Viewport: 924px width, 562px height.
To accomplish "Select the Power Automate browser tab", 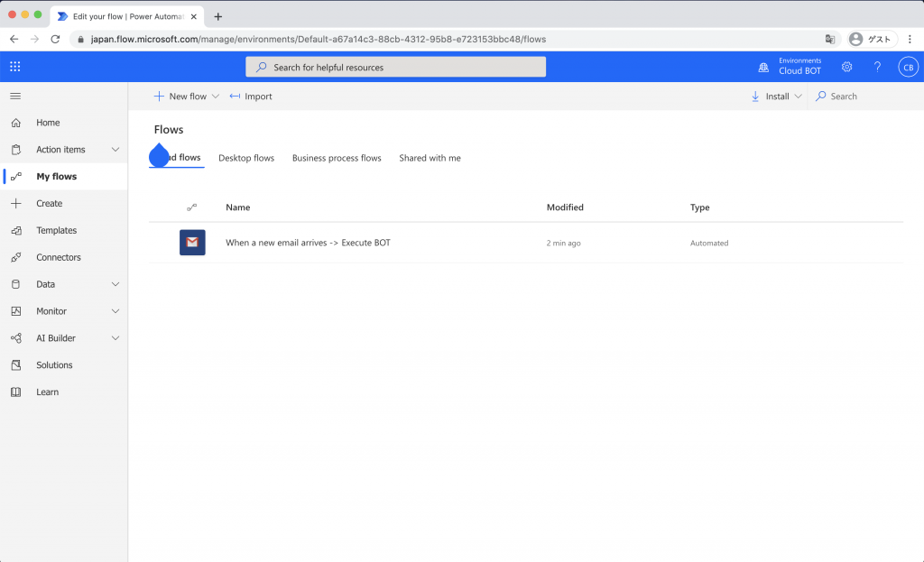I will [126, 16].
